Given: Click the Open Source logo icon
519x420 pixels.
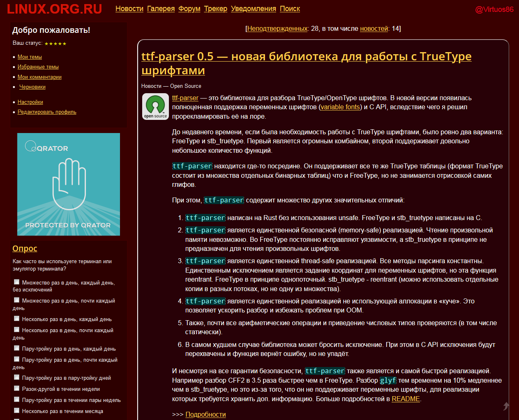Looking at the screenshot, I should point(155,106).
